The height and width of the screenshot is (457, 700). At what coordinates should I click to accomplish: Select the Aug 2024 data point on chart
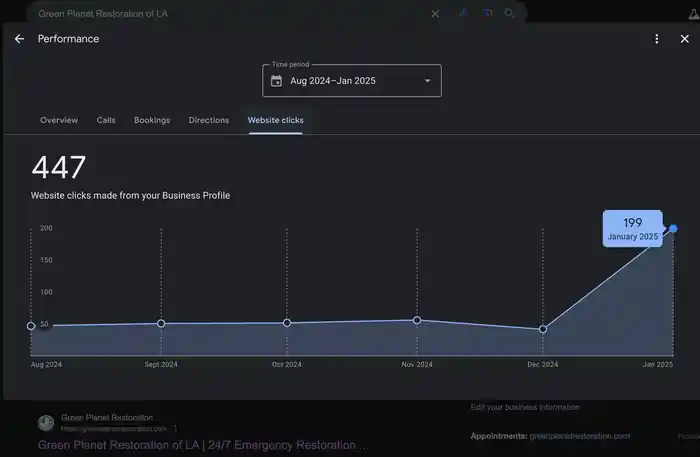(x=31, y=326)
